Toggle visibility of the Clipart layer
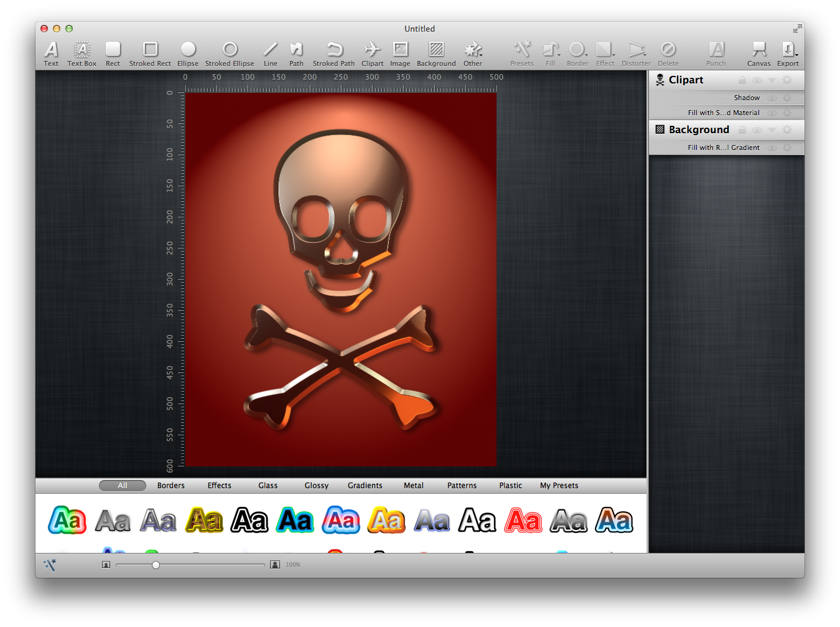The image size is (840, 627). point(757,80)
